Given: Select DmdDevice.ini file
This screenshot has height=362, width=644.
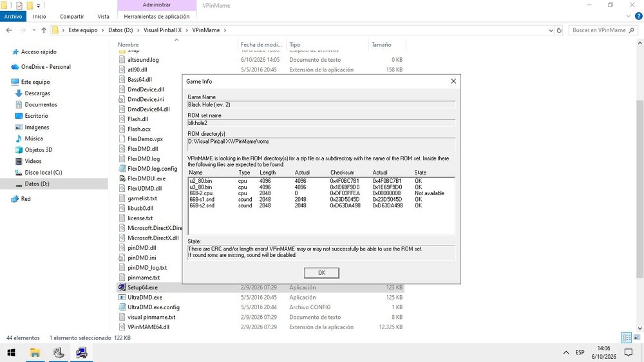Looking at the screenshot, I should pyautogui.click(x=146, y=99).
